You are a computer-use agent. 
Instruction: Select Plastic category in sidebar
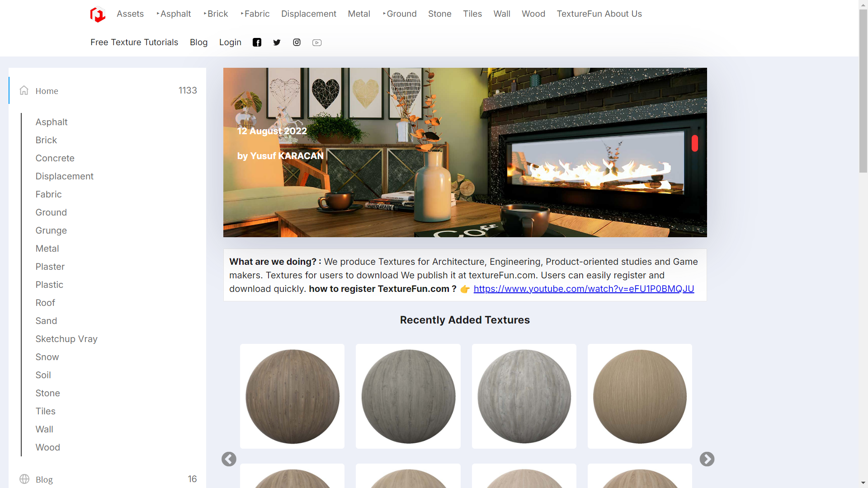49,285
